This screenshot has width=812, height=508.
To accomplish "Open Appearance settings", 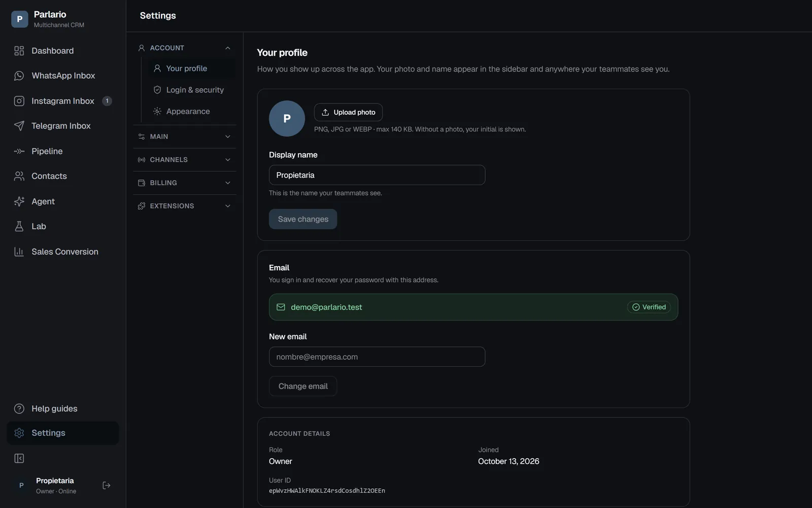I will click(191, 111).
